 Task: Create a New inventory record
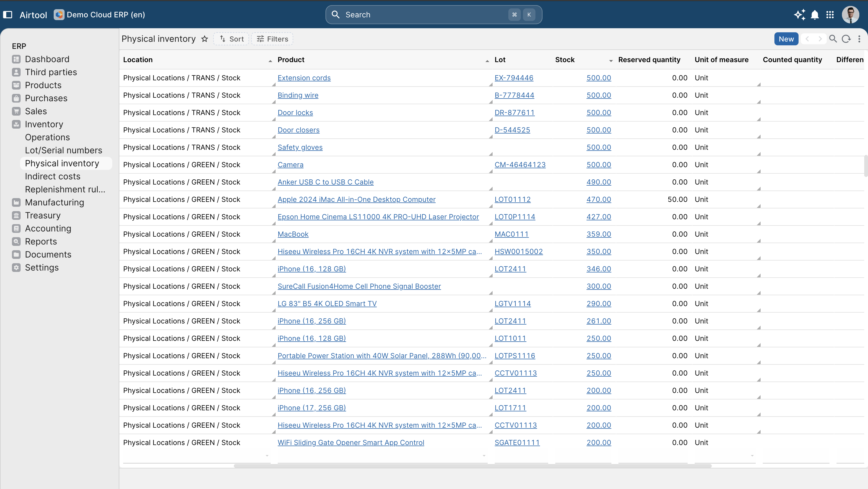pos(786,39)
